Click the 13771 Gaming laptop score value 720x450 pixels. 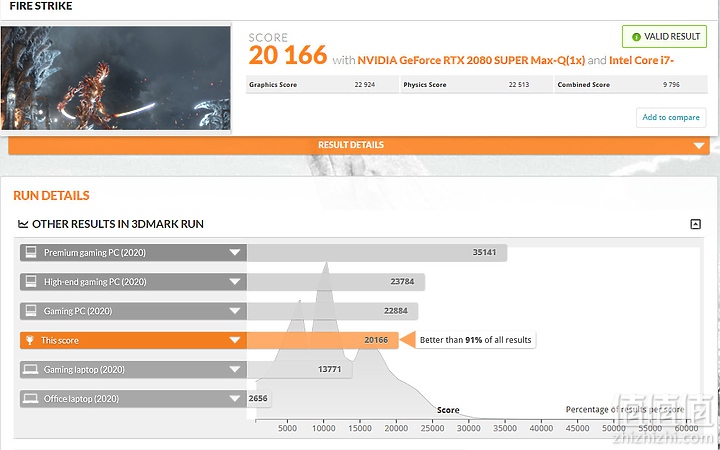tap(329, 369)
